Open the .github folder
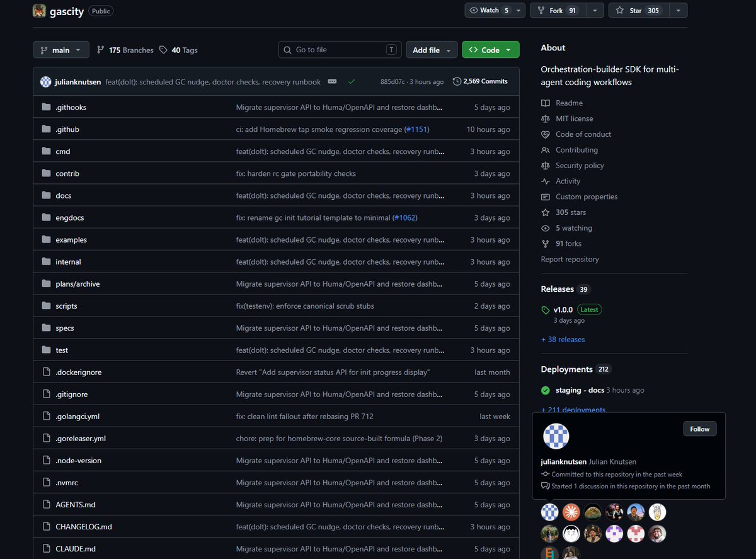Image resolution: width=756 pixels, height=559 pixels. [x=67, y=129]
